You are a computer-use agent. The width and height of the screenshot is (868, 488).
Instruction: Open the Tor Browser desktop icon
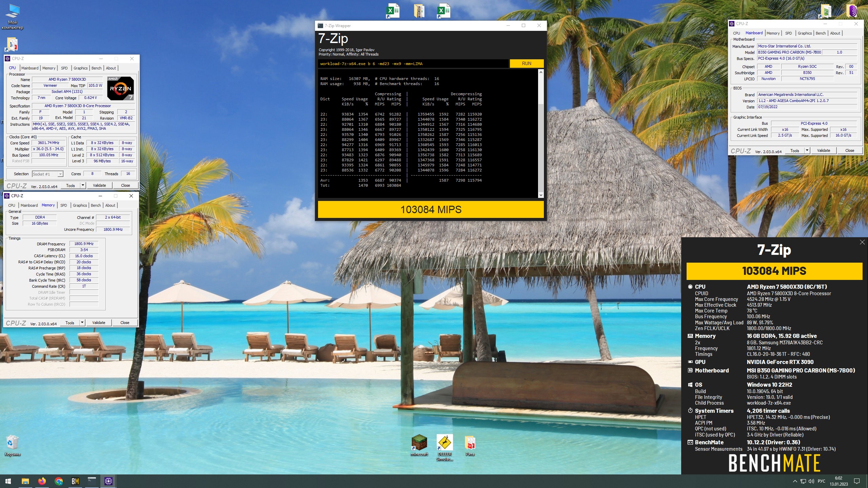click(x=852, y=11)
